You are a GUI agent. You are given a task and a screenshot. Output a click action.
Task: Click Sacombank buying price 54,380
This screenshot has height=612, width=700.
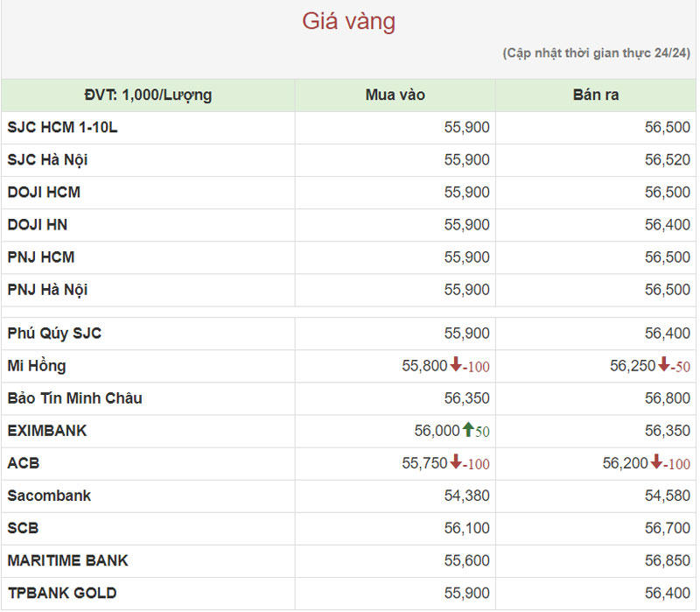click(x=466, y=496)
